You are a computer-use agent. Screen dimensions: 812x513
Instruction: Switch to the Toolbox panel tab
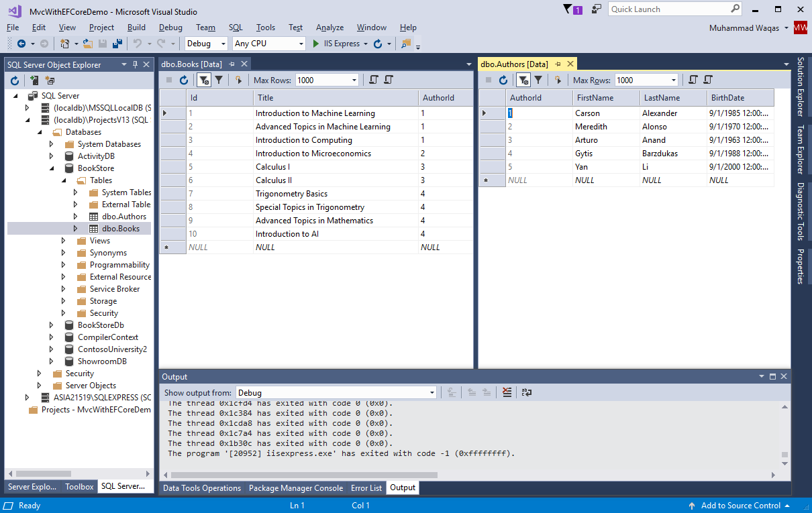pos(79,487)
